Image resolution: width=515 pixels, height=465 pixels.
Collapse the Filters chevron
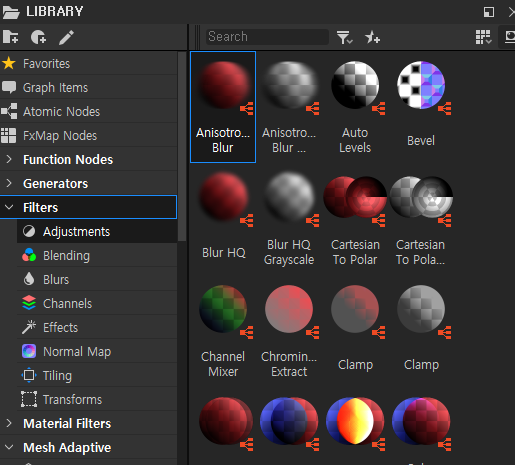tap(9, 207)
